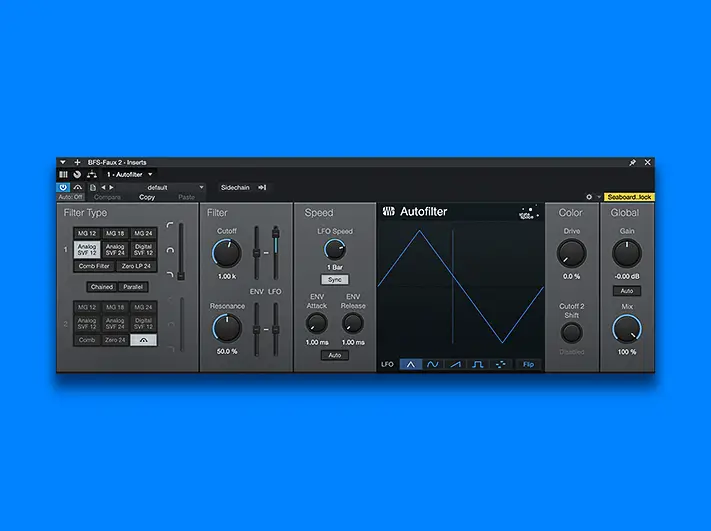Select Analog SVF 24 for filter 2
The height and width of the screenshot is (531, 711).
coord(115,323)
